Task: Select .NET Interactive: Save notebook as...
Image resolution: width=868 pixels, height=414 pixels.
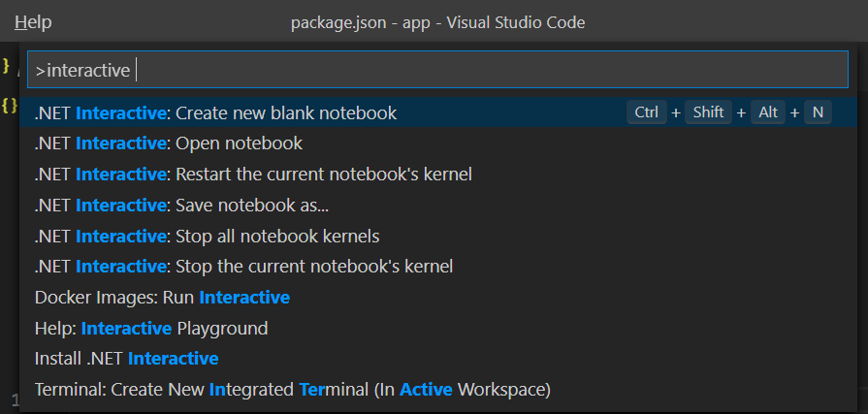Action: tap(181, 205)
